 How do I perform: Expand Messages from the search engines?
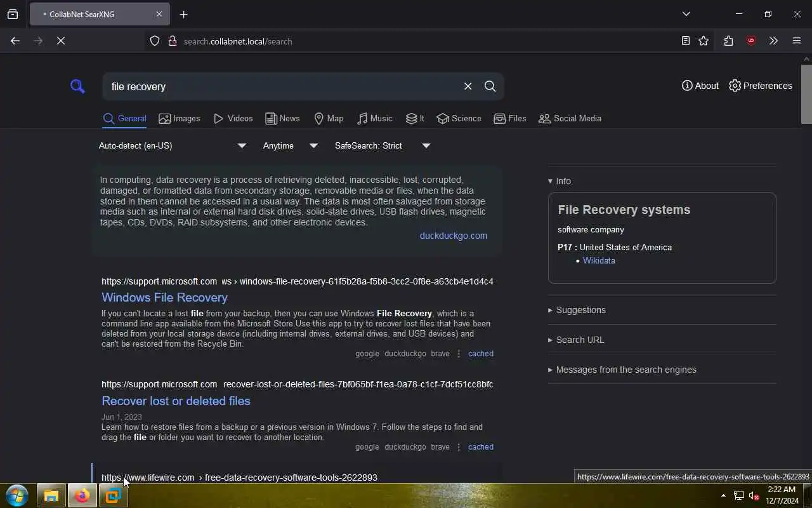point(622,370)
